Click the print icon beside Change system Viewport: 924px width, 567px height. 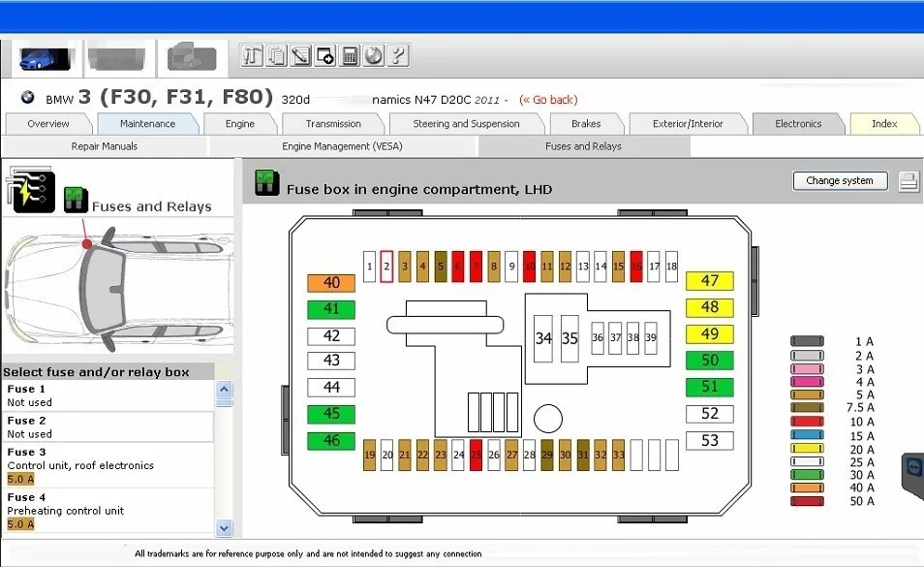[909, 181]
